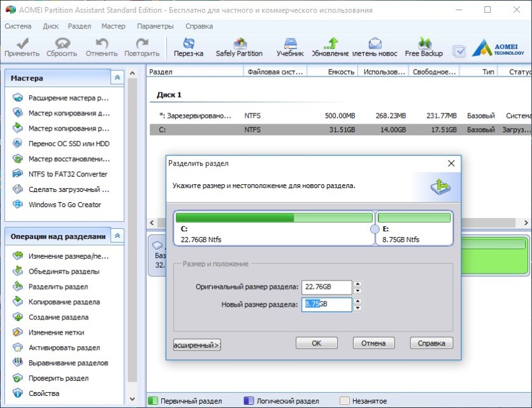Launch Windows To Go Creator

click(x=57, y=205)
